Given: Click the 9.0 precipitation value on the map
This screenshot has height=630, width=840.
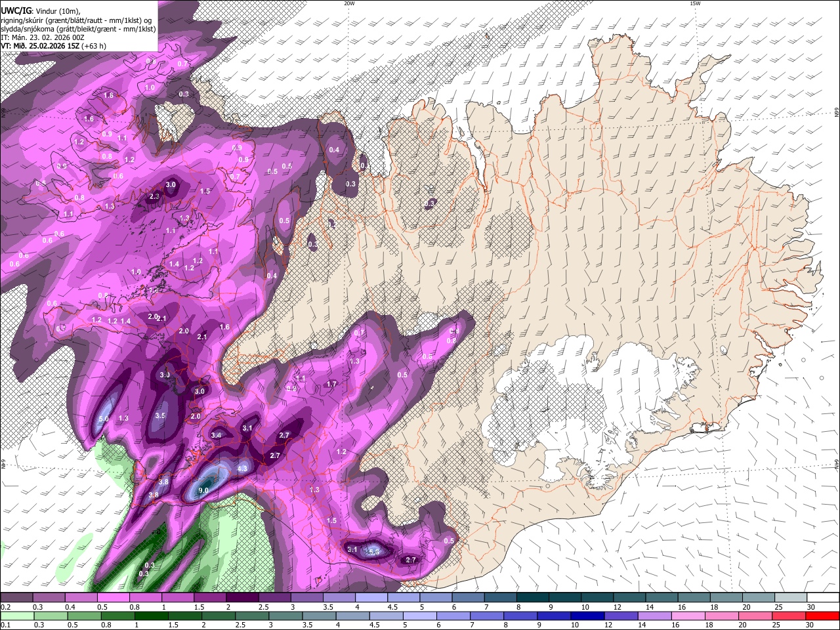Looking at the screenshot, I should (x=203, y=490).
